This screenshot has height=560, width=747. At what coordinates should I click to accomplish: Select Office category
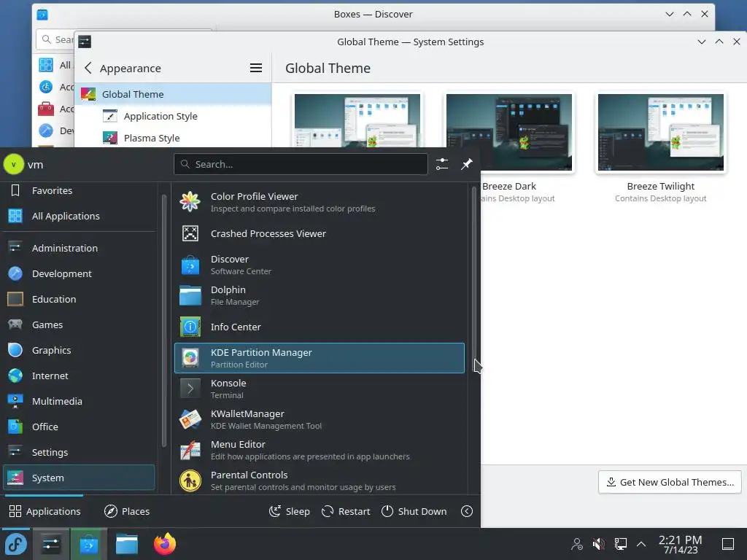click(x=79, y=427)
